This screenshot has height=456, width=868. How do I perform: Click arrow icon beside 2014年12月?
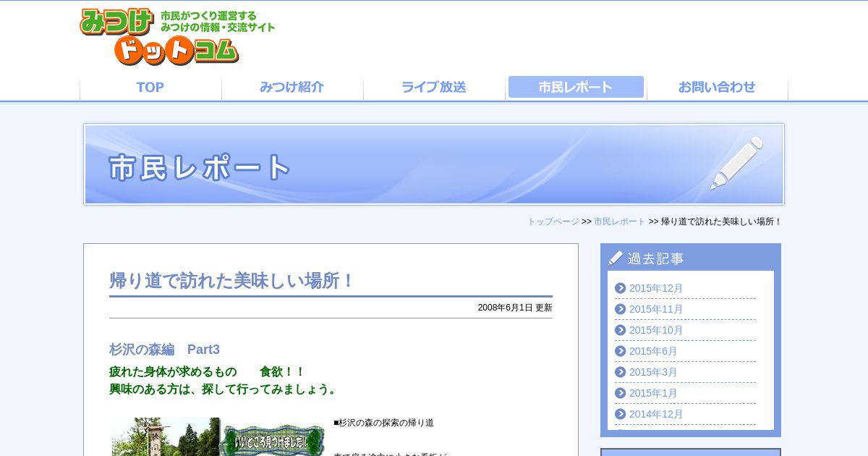621,414
